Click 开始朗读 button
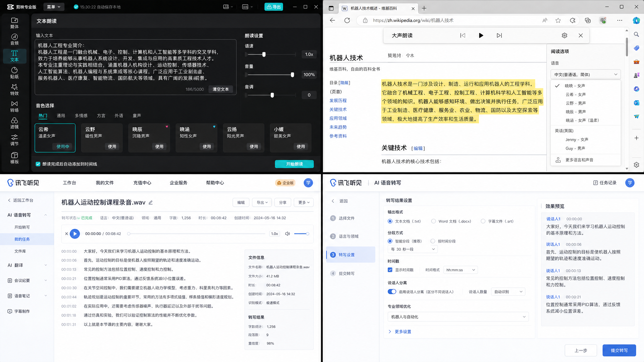The width and height of the screenshot is (644, 362). coord(294,164)
